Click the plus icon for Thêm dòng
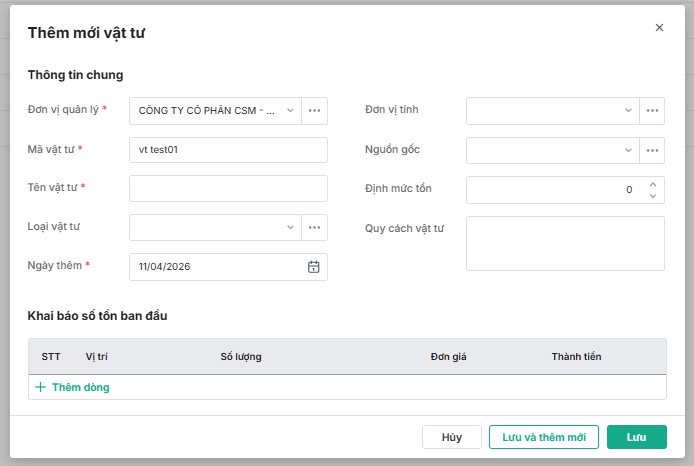Screen dimensions: 694x466 tap(41, 387)
